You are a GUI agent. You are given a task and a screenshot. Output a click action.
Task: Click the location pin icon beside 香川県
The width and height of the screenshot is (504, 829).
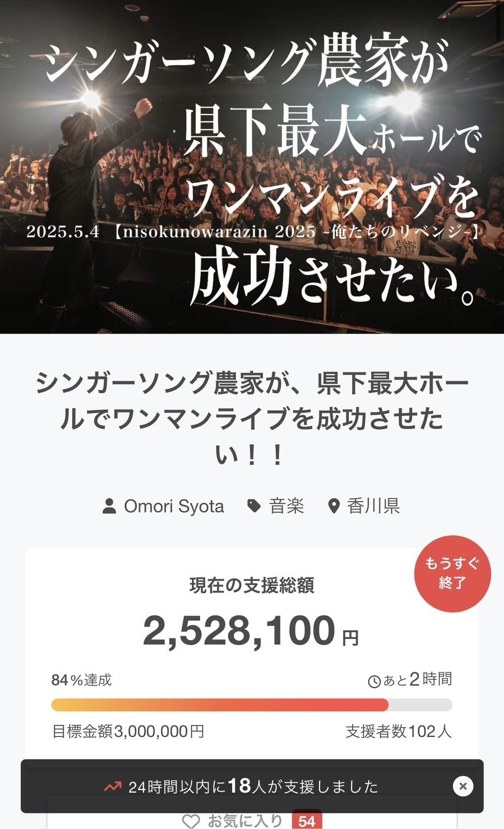click(x=334, y=506)
